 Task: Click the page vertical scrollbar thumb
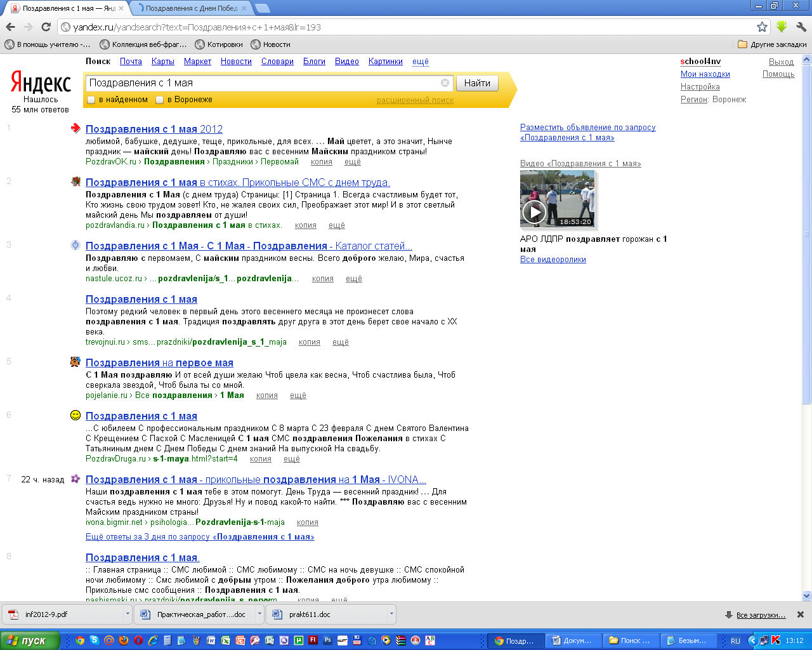pos(806,234)
